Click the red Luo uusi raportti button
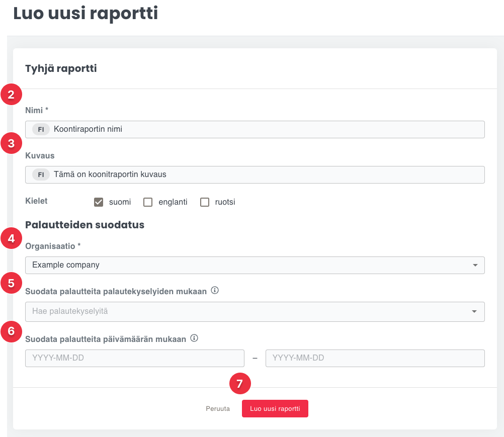The image size is (504, 437). tap(275, 409)
